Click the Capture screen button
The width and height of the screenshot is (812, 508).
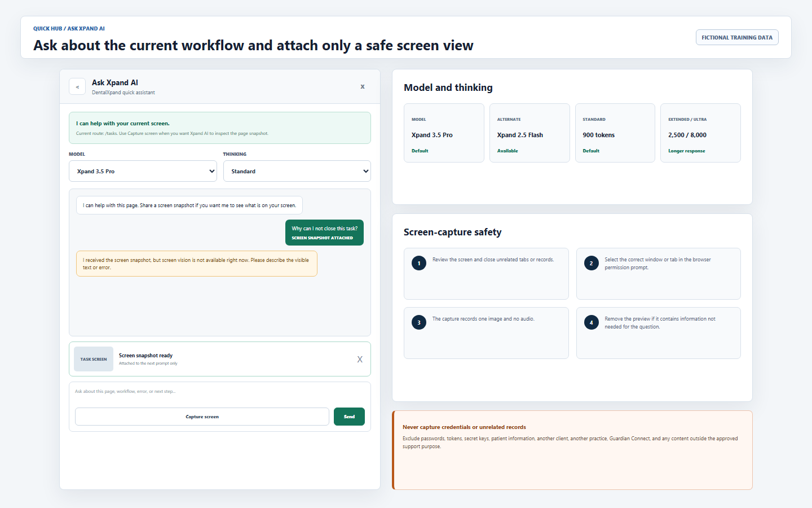pyautogui.click(x=202, y=417)
